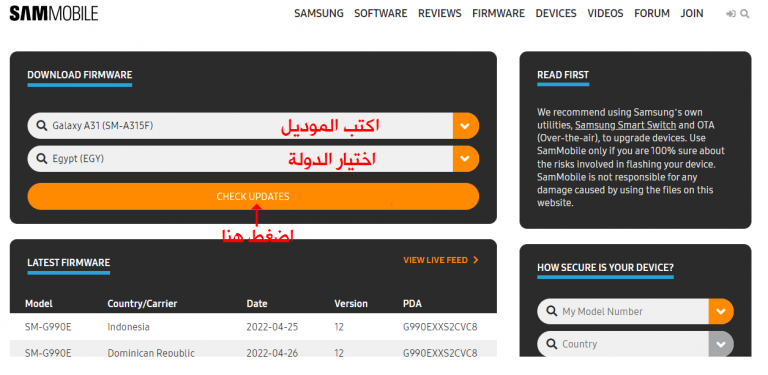
Task: Click the login icon in header
Action: point(731,14)
